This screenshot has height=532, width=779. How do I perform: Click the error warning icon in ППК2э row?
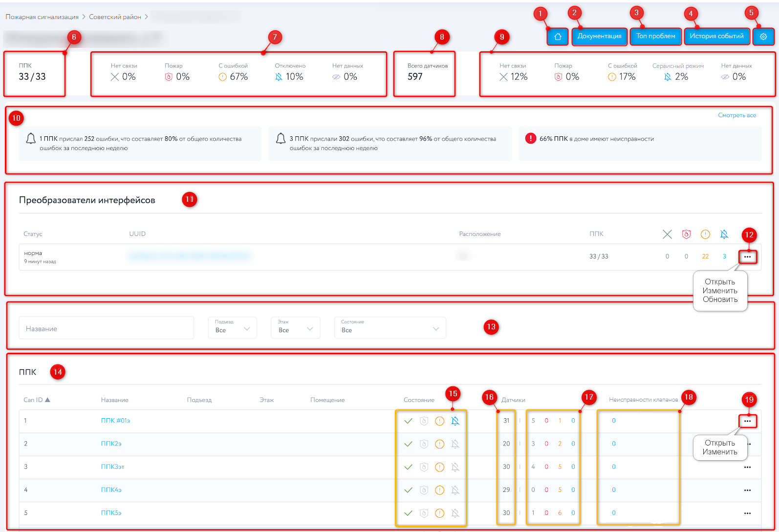[x=440, y=444]
